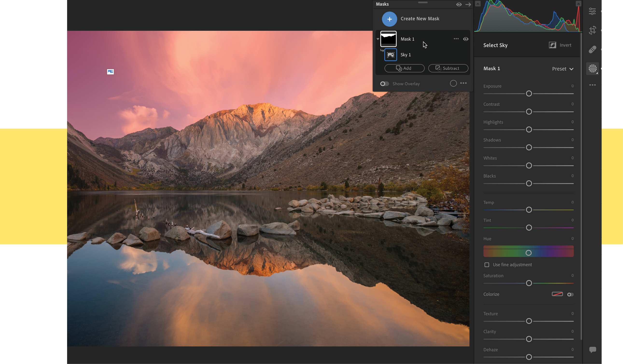The width and height of the screenshot is (623, 364).
Task: Turn on the Colorize toggle
Action: [570, 294]
